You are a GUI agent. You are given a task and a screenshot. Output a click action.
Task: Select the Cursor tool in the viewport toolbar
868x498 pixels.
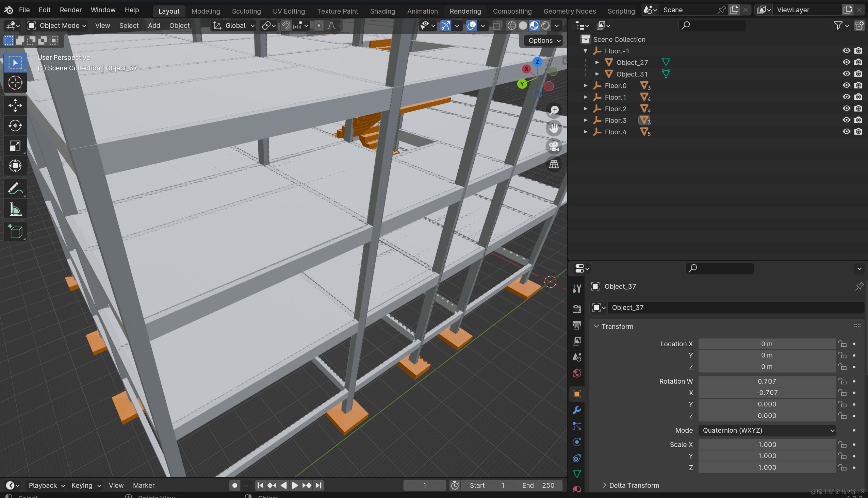click(15, 82)
